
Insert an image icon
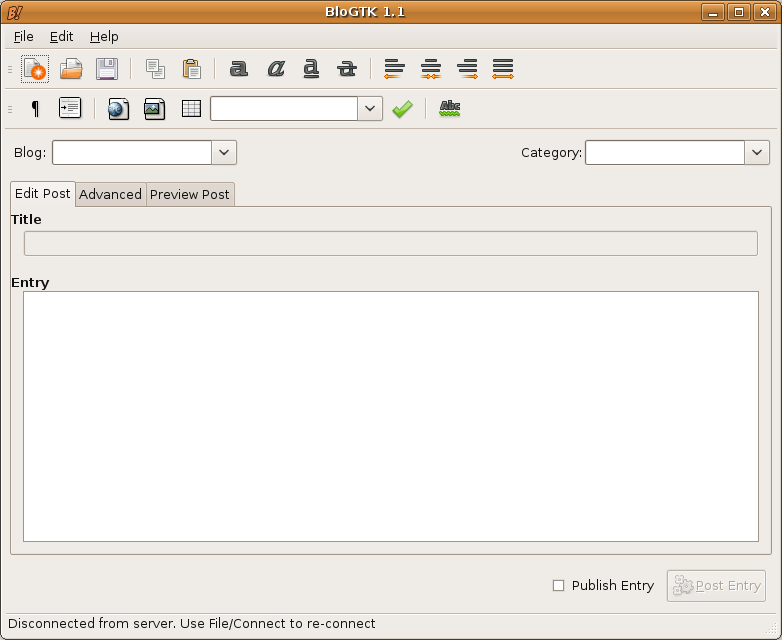pyautogui.click(x=155, y=109)
